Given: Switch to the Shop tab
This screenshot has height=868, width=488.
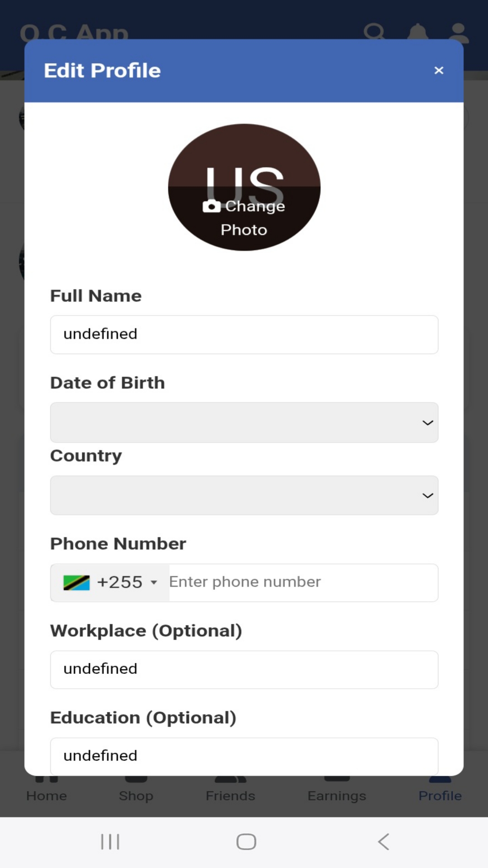Looking at the screenshot, I should (x=136, y=788).
